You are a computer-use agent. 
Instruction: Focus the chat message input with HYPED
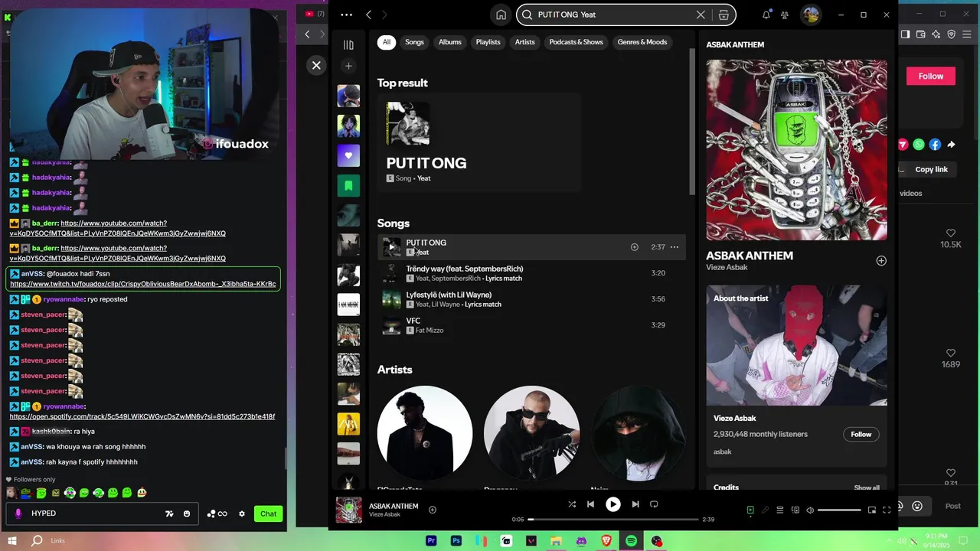click(x=103, y=514)
